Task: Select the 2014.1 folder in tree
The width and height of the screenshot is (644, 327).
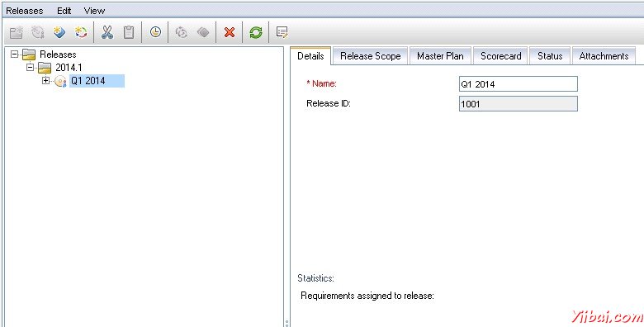Action: pos(69,68)
